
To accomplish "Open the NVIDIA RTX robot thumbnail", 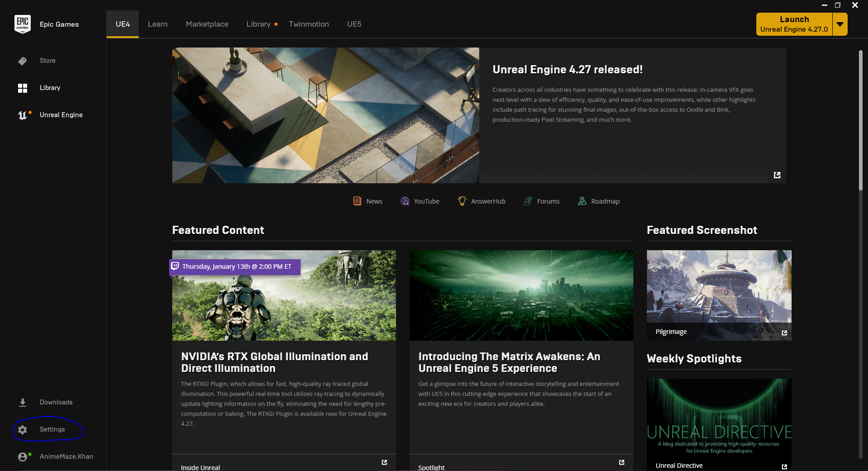I will 284,295.
